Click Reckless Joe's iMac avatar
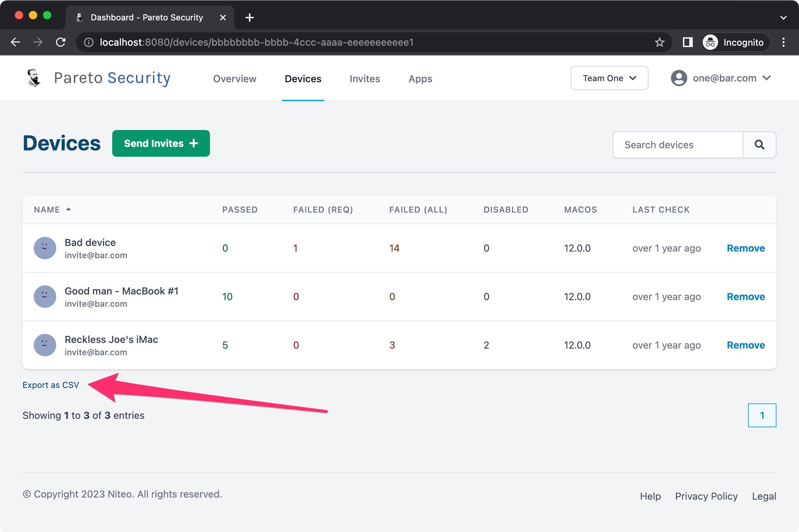The width and height of the screenshot is (799, 532). [45, 345]
